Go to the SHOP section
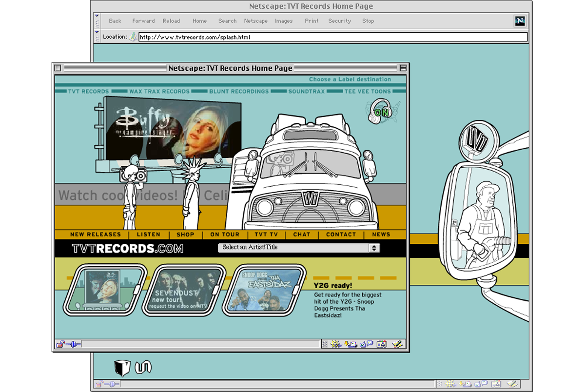 [x=185, y=235]
